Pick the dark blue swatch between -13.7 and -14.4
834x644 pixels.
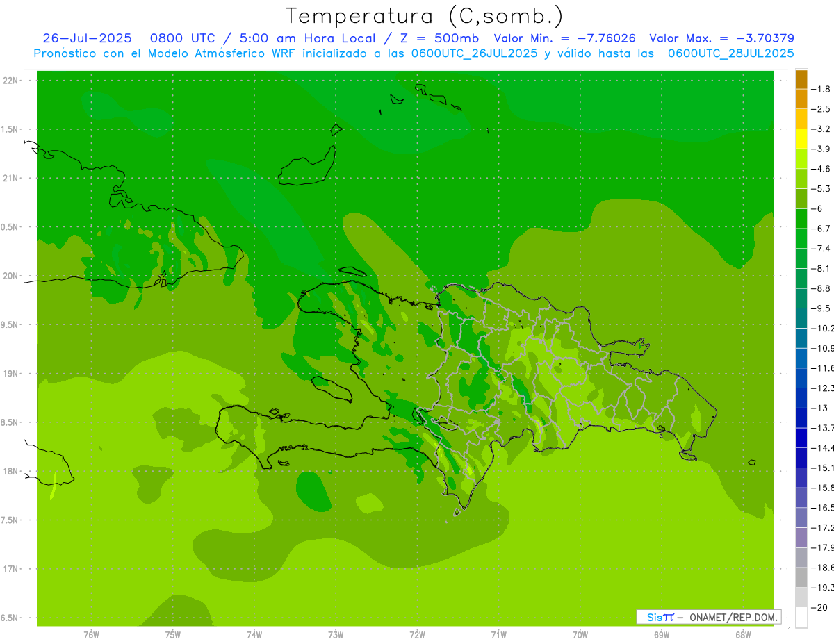point(801,438)
